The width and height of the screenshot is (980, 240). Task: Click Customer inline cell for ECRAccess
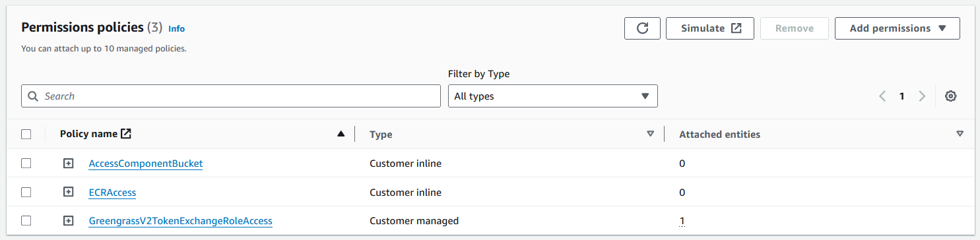pos(405,193)
